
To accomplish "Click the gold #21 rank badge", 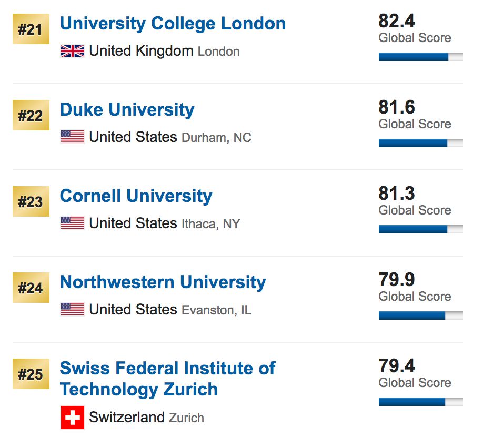I will click(31, 29).
